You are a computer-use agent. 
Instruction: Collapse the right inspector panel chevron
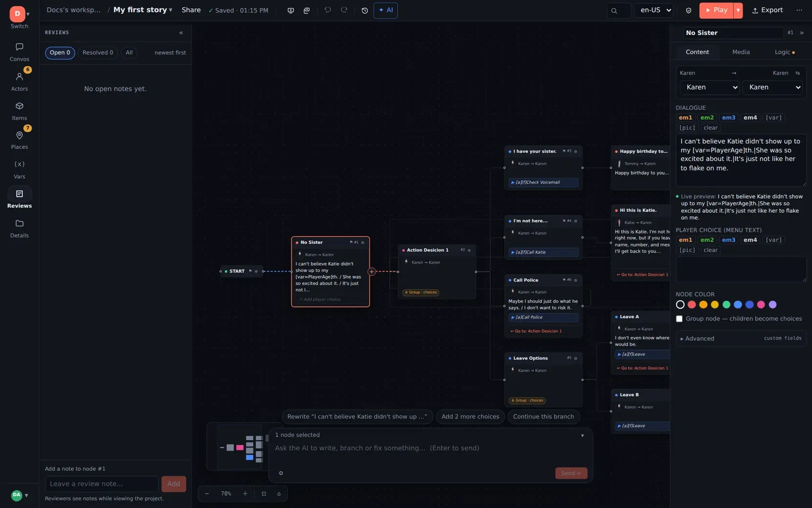[x=802, y=33]
